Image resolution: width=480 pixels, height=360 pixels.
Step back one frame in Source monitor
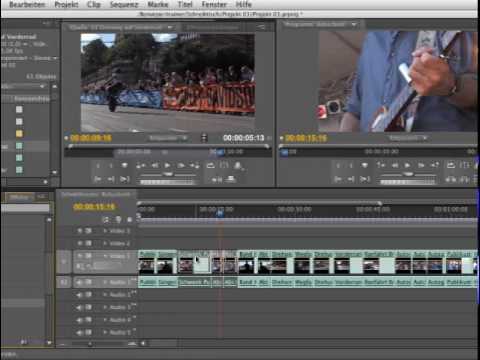point(155,165)
